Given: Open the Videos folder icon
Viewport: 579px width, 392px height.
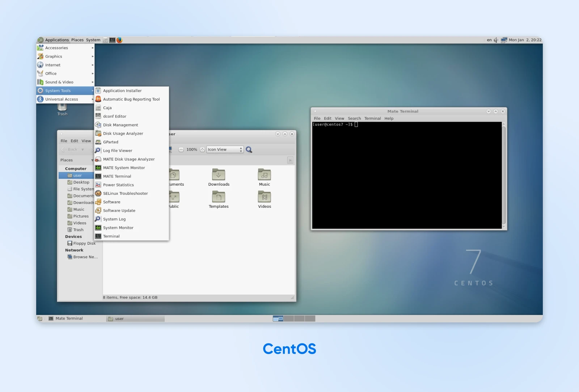Looking at the screenshot, I should coord(265,200).
